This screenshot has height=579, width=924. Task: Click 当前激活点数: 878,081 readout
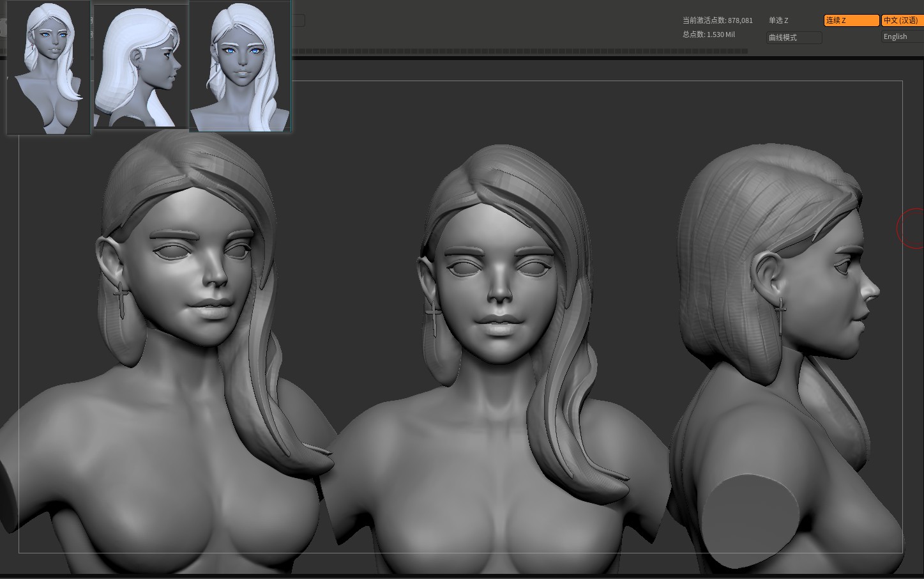718,20
